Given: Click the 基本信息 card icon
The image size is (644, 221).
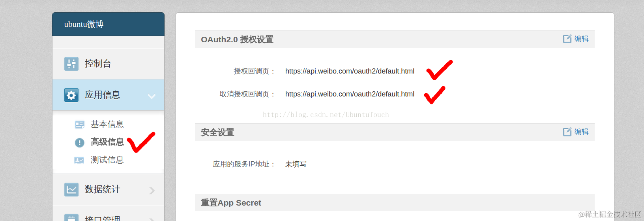Looking at the screenshot, I should point(79,125).
